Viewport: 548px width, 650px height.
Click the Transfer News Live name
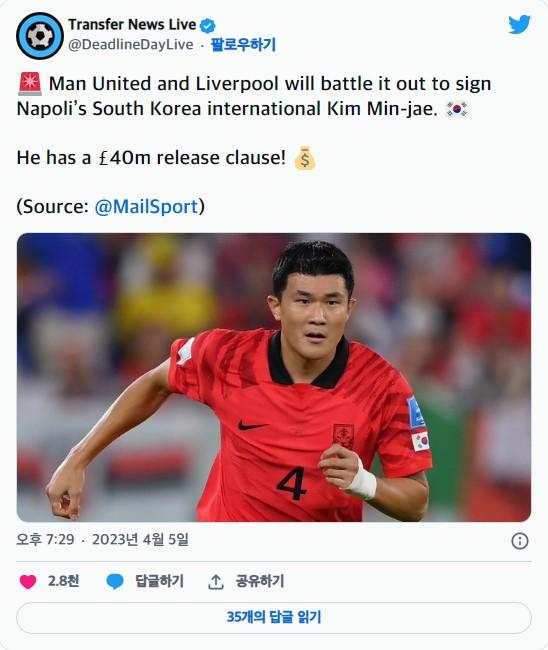(132, 24)
